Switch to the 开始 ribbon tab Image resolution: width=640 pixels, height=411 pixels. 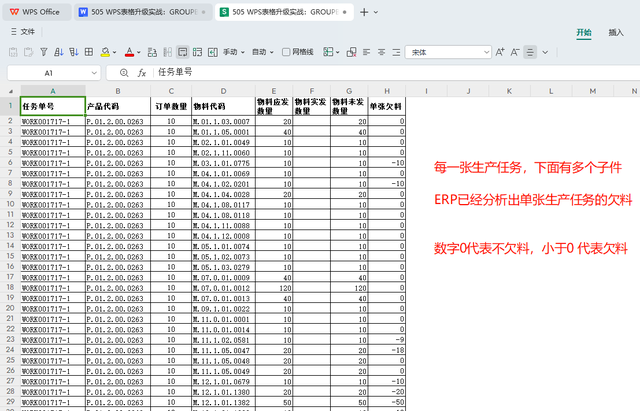click(x=584, y=32)
